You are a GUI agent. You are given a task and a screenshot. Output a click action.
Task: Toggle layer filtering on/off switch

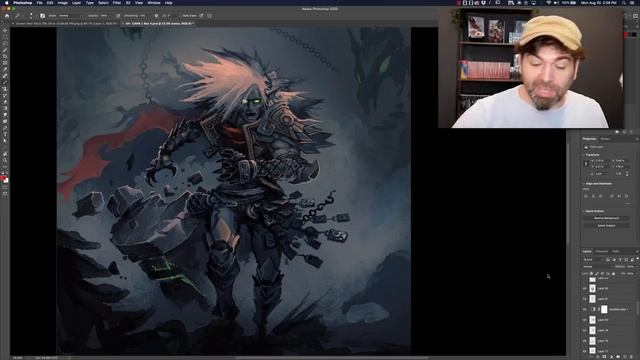638,259
